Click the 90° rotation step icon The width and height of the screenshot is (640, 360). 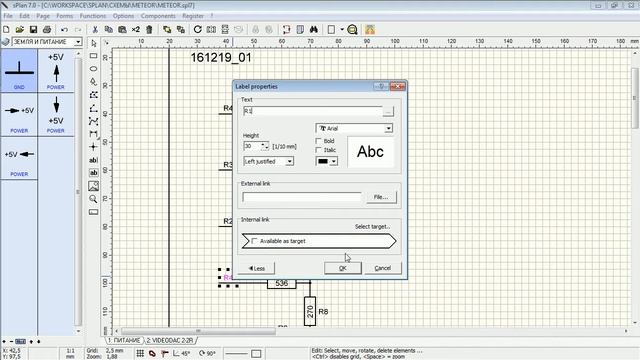207,353
